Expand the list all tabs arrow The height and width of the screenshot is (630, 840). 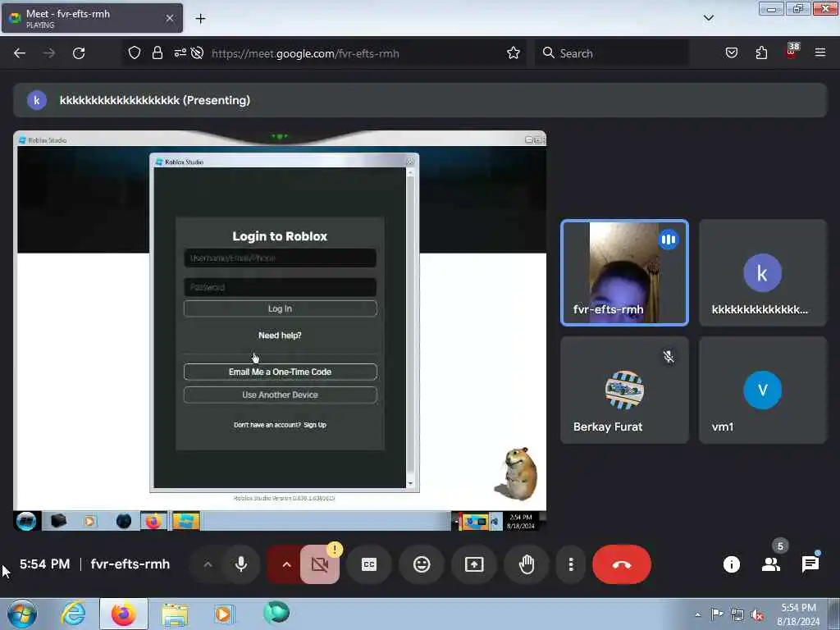pos(708,18)
